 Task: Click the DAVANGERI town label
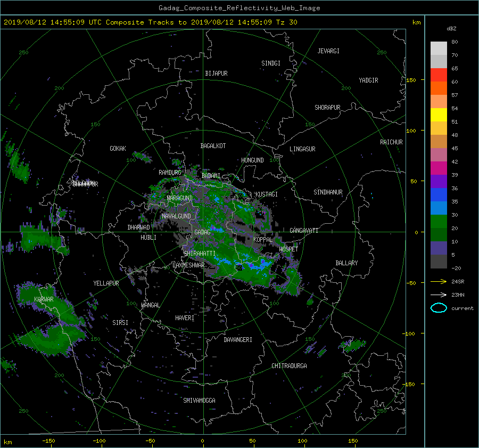click(x=238, y=340)
